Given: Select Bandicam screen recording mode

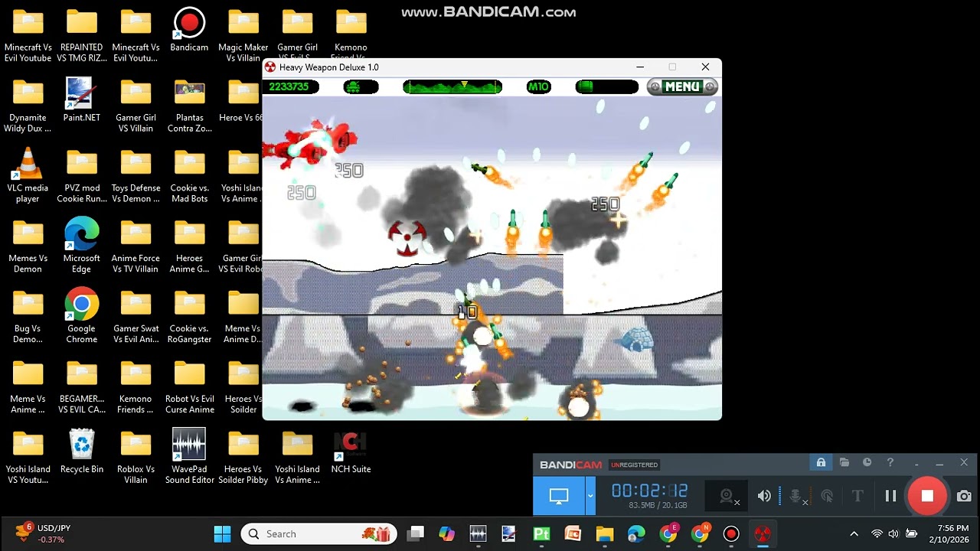Looking at the screenshot, I should pyautogui.click(x=559, y=496).
